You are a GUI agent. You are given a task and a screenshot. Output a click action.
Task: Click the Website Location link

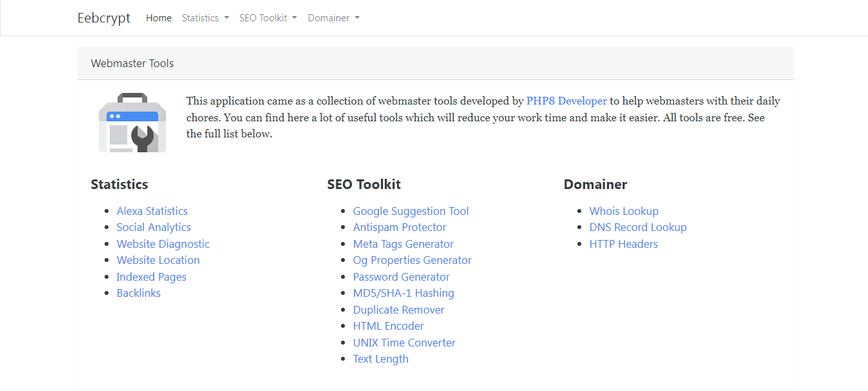(x=158, y=260)
